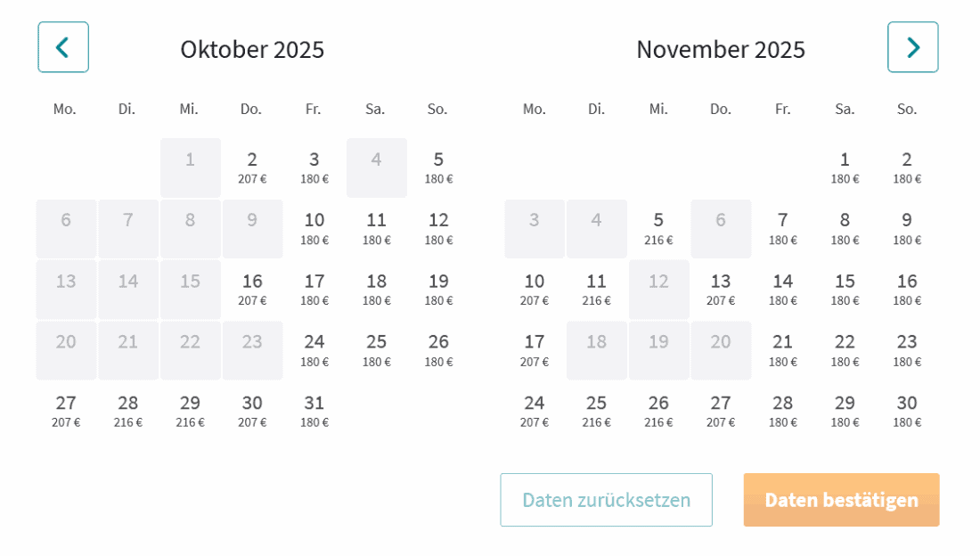Choose November 11 in calendar

pyautogui.click(x=596, y=290)
